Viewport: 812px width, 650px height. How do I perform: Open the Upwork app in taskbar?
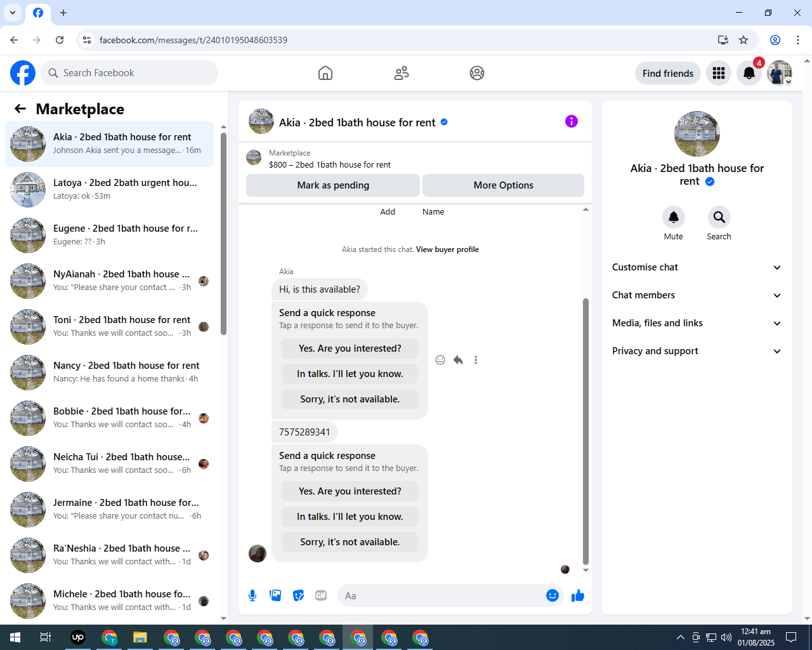click(x=78, y=637)
